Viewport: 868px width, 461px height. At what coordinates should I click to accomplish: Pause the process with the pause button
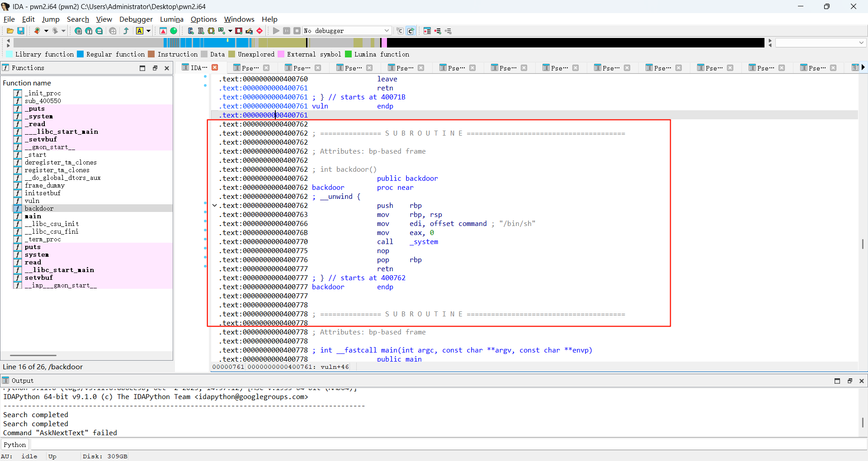coord(287,31)
